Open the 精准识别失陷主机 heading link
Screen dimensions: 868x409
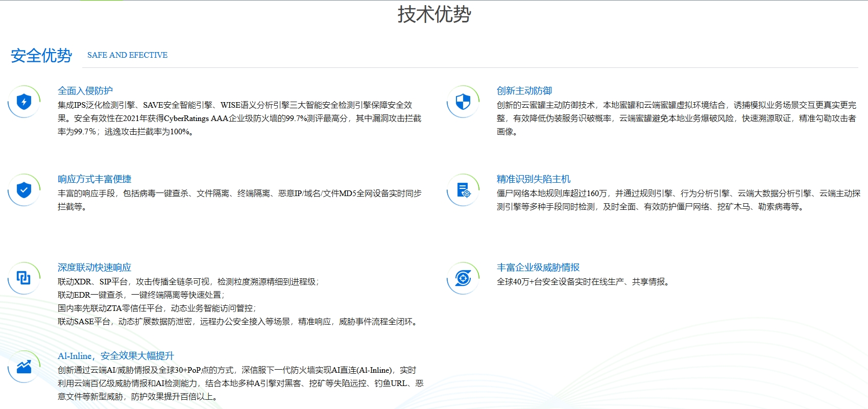point(534,179)
